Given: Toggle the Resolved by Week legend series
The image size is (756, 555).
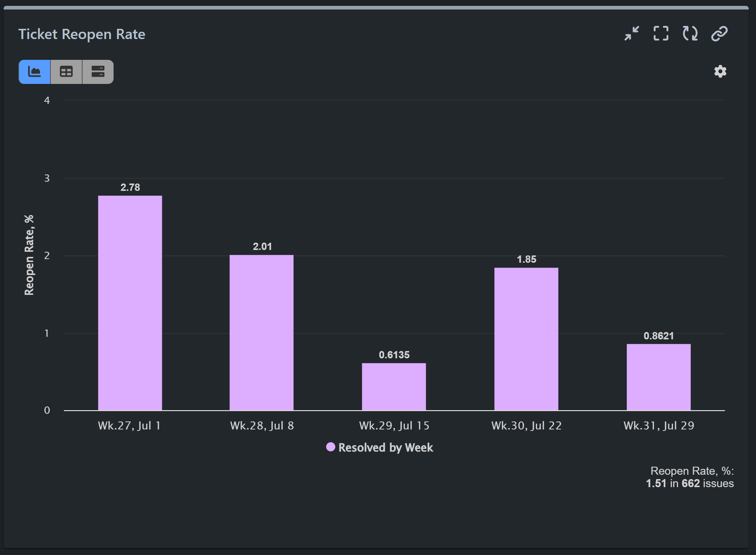Looking at the screenshot, I should click(x=385, y=448).
